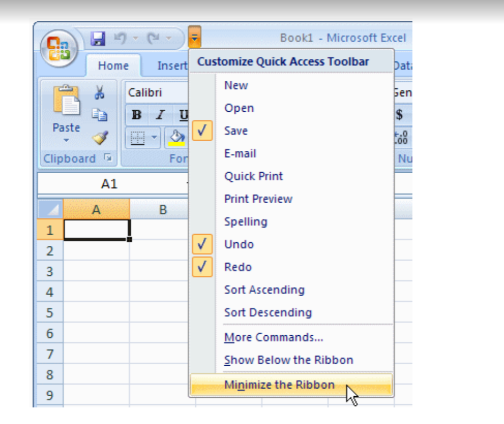The height and width of the screenshot is (424, 504).
Task: Toggle Italic formatting
Action: (159, 115)
